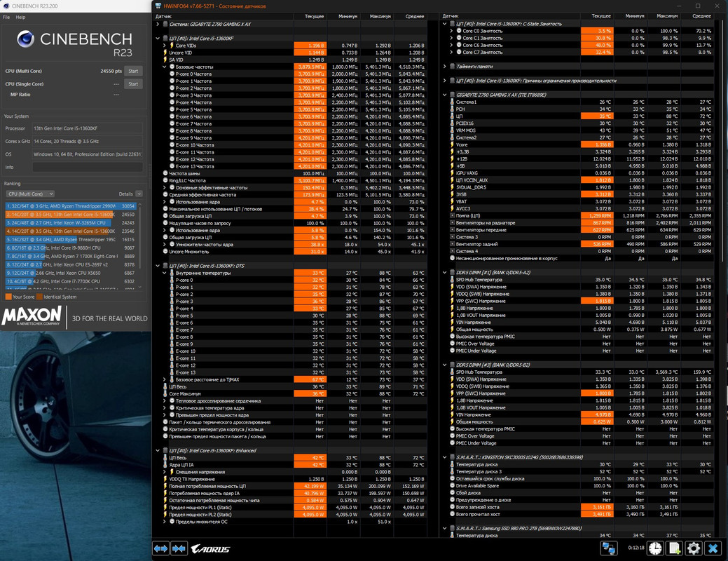The image size is (728, 561).
Task: Click the fan icon beside Помпа (ЦП)
Action: click(x=452, y=216)
